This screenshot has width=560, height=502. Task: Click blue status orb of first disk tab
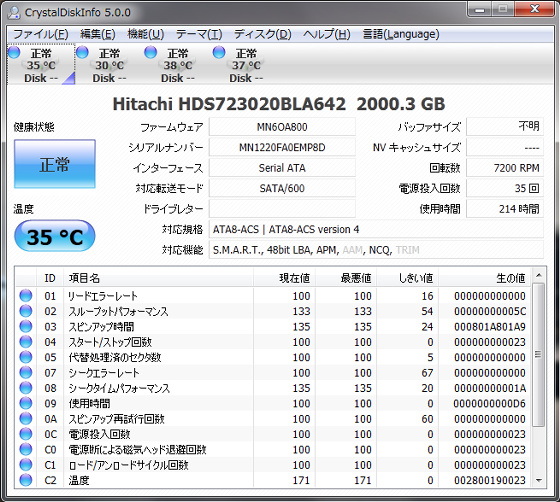click(14, 52)
